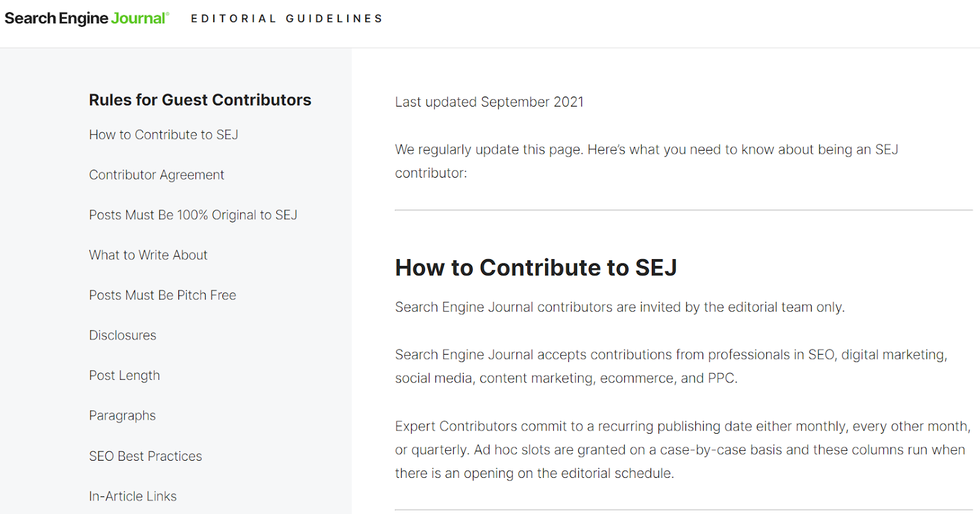This screenshot has width=980, height=514.
Task: Click the divider line below the intro paragraph
Action: point(684,210)
